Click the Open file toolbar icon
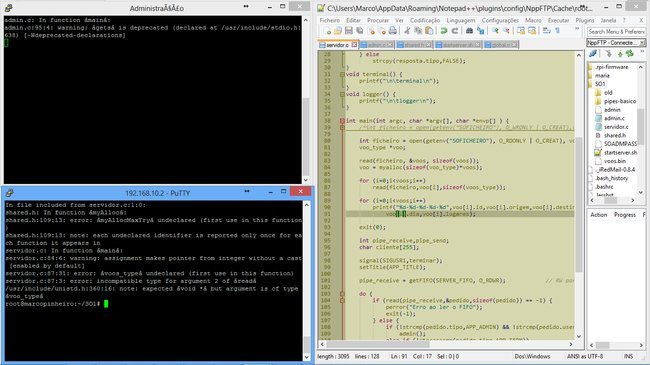 coord(338,31)
